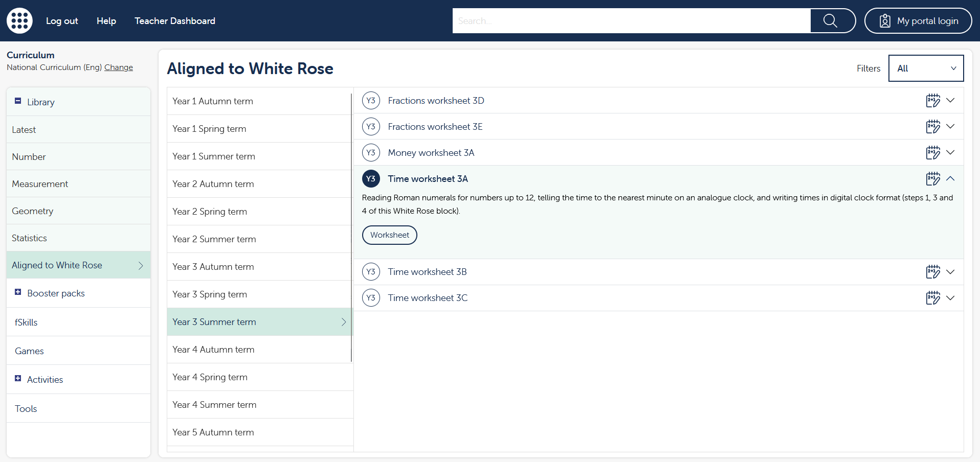Click Log out in header
980x462 pixels.
click(62, 21)
